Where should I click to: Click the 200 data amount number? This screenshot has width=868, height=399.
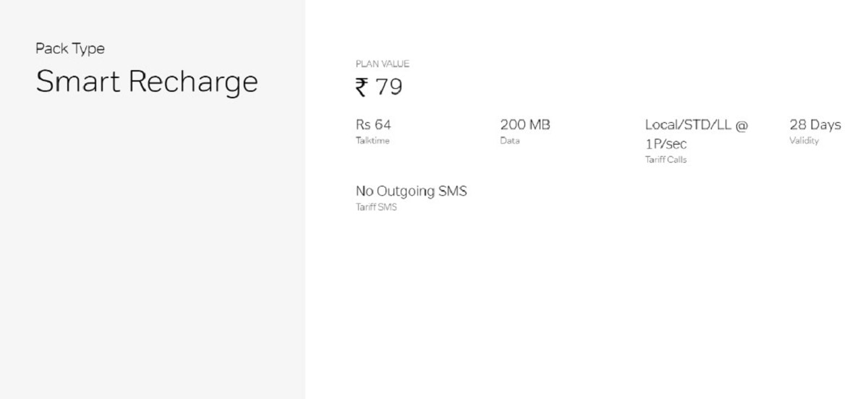513,125
